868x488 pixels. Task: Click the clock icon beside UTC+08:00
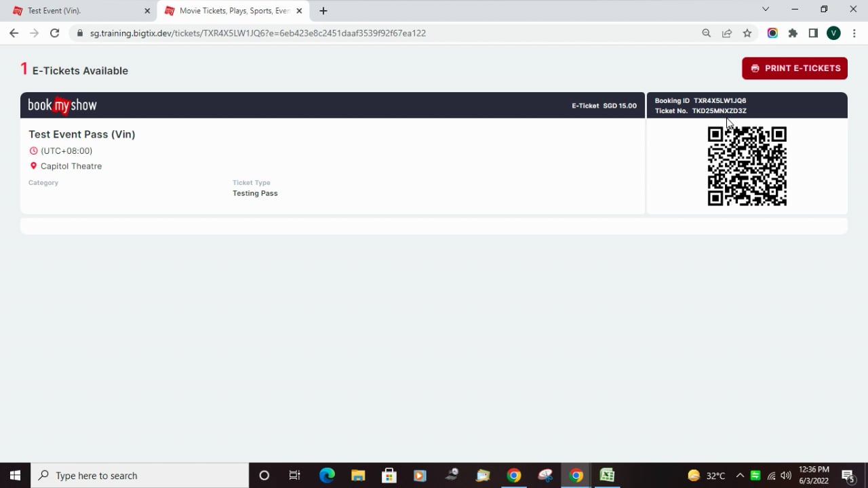(x=33, y=151)
